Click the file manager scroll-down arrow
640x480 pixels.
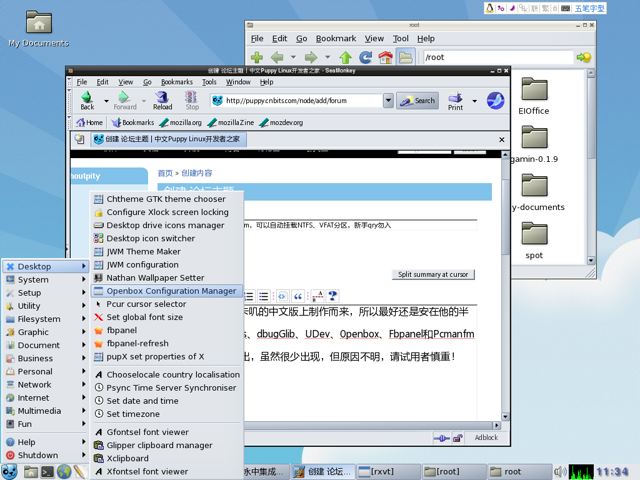click(x=591, y=260)
